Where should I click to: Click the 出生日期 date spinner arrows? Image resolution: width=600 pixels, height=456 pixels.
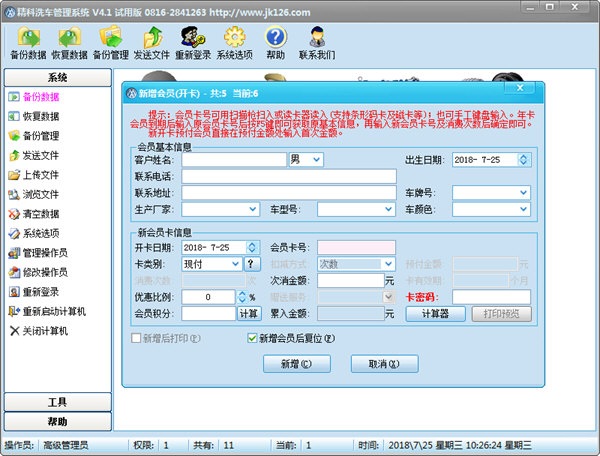click(x=523, y=160)
